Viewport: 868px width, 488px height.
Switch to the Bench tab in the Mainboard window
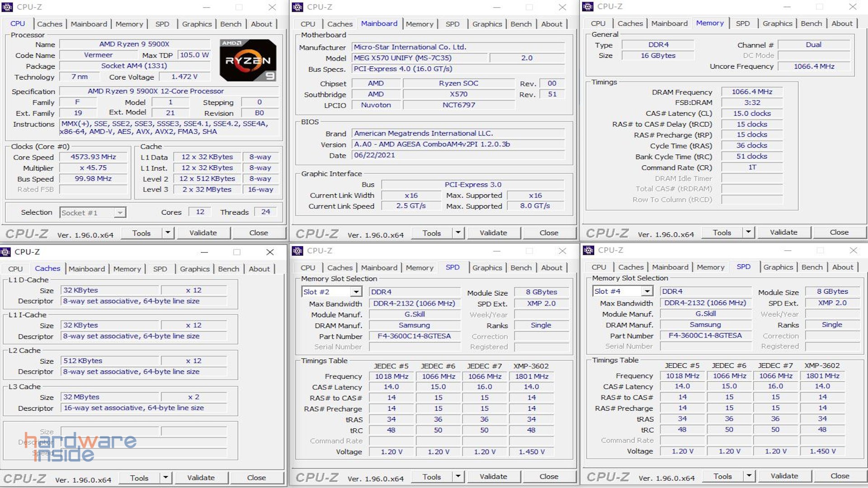click(521, 24)
